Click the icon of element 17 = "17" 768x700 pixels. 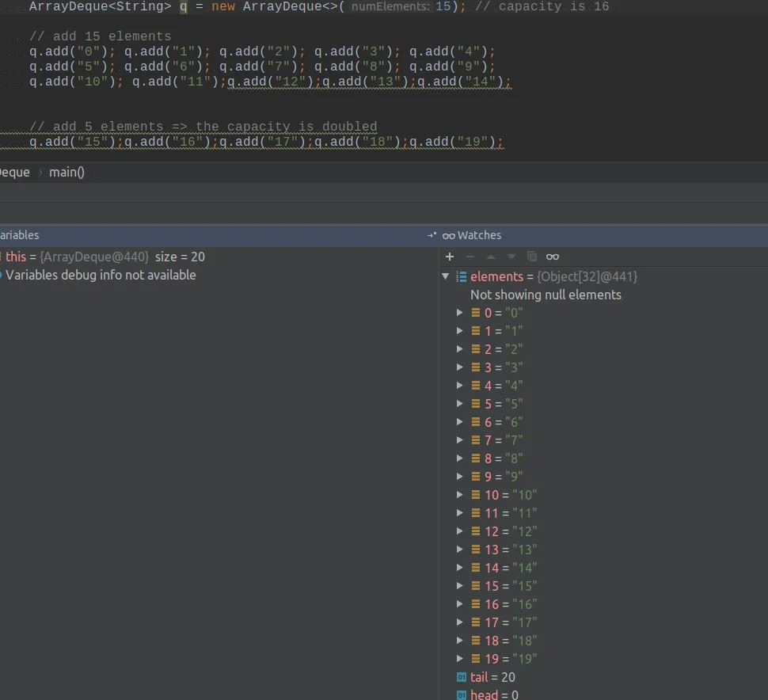[476, 622]
